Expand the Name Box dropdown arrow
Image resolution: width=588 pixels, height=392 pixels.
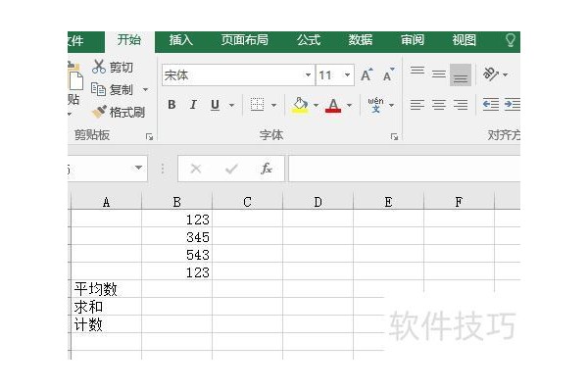click(138, 168)
